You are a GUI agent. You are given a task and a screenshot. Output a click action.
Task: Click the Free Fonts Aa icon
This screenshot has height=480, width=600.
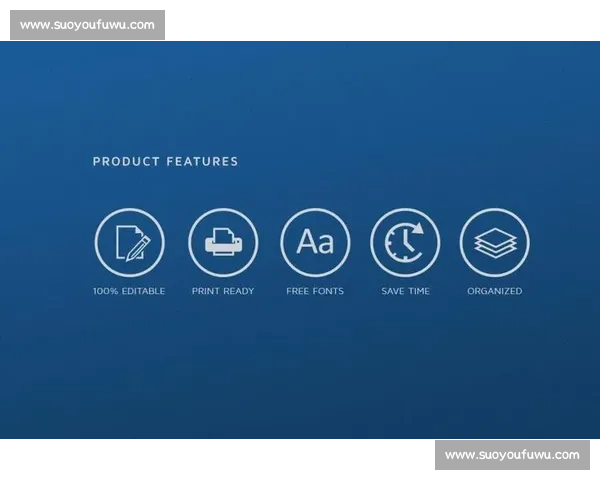click(x=315, y=243)
